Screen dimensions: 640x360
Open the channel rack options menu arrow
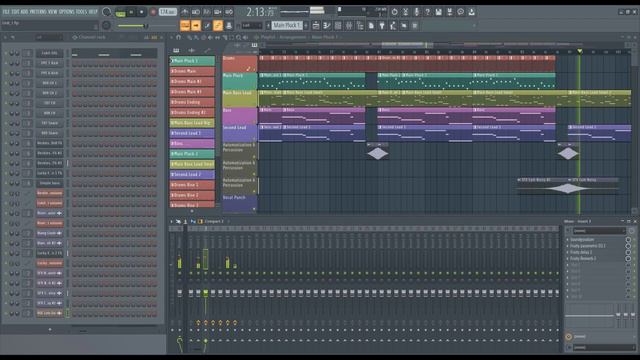[x=6, y=37]
